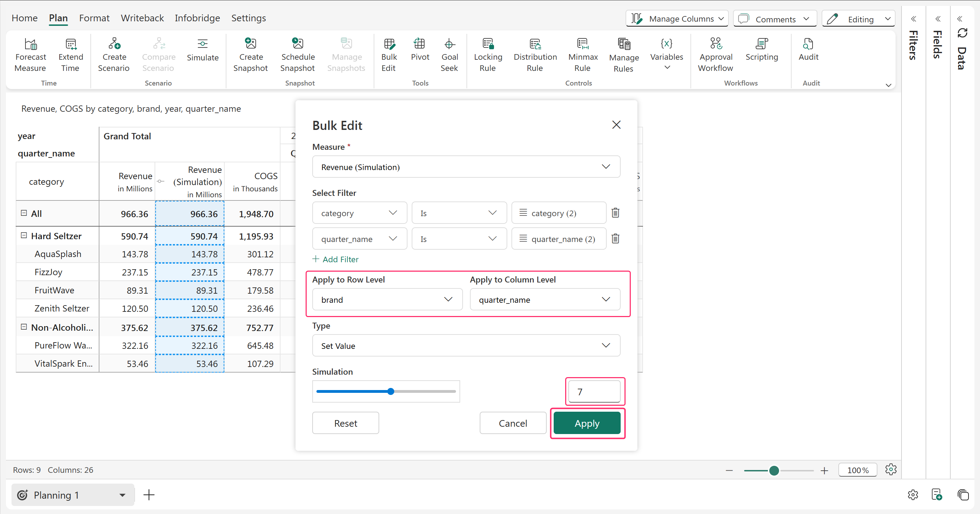
Task: Delete the category filter row
Action: tap(615, 213)
